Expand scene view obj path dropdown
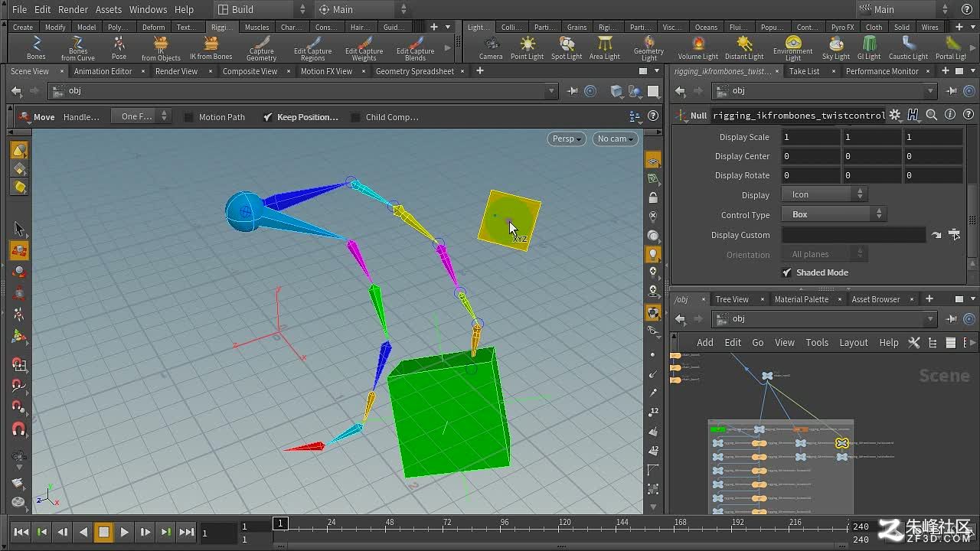The image size is (980, 551). pos(551,91)
